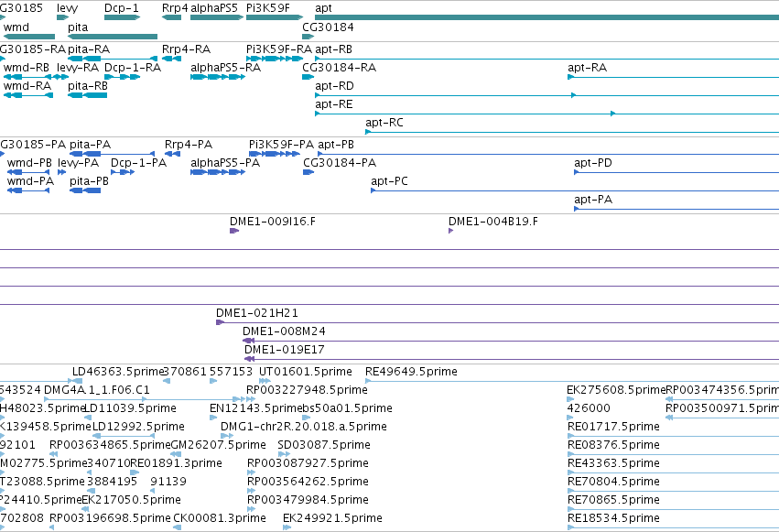Select transcript apt-RA
This screenshot has width=779, height=532.
pos(588,68)
